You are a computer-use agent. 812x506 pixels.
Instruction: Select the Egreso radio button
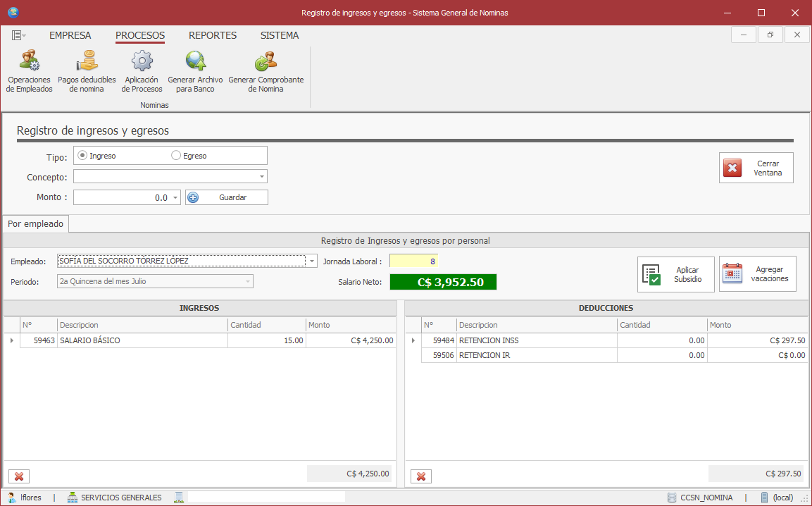click(176, 156)
